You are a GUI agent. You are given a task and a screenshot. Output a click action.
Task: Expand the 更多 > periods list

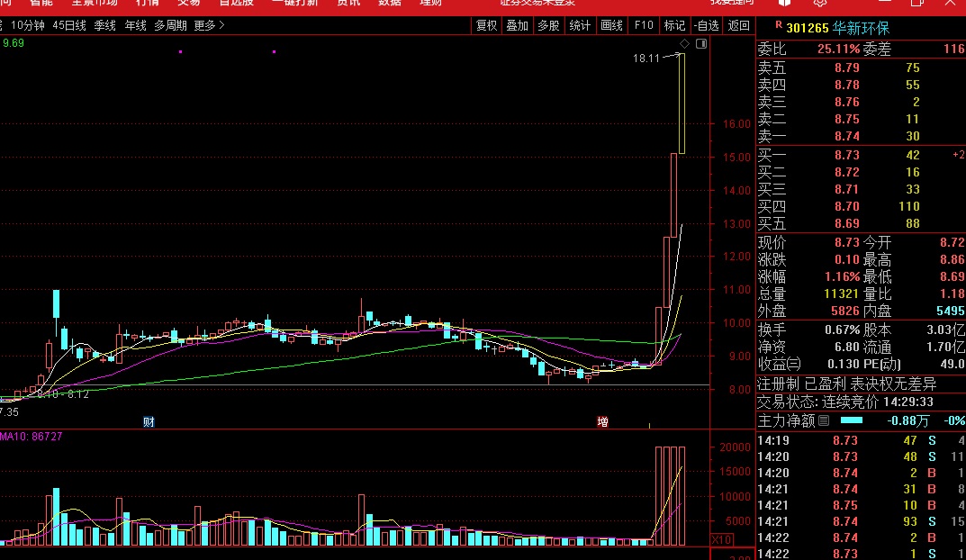(x=210, y=25)
